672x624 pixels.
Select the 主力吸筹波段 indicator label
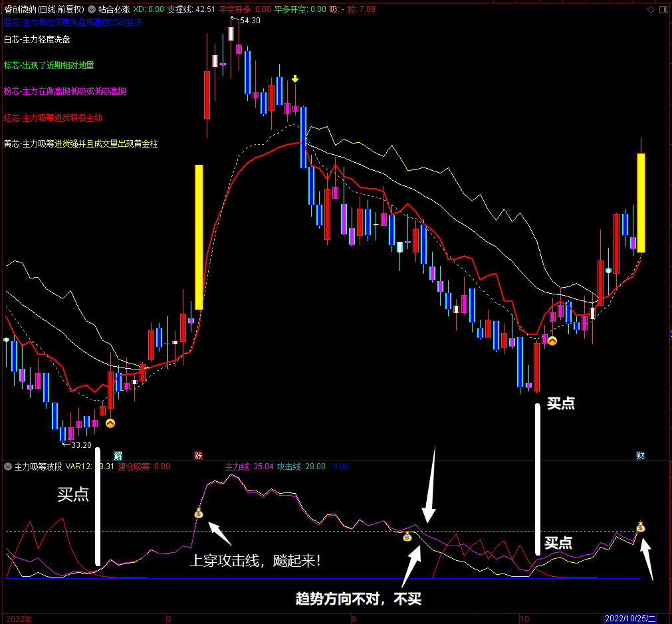(x=38, y=467)
